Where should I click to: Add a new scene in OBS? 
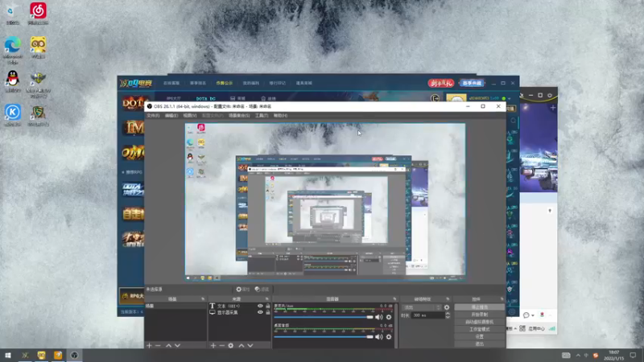click(150, 346)
